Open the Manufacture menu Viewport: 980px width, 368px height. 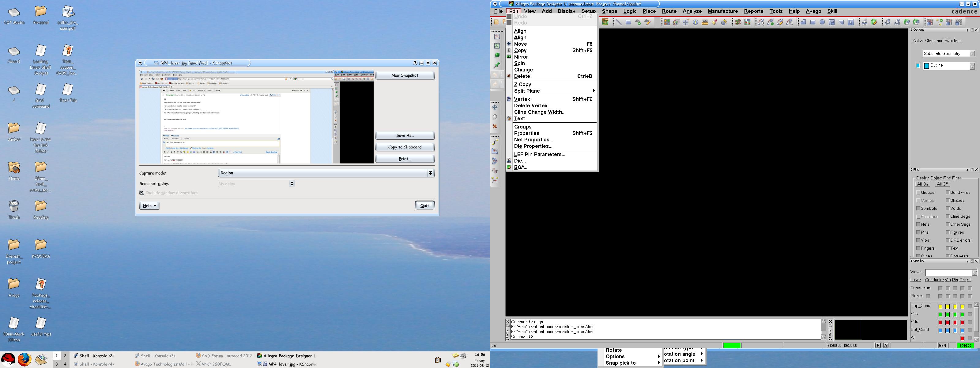722,11
